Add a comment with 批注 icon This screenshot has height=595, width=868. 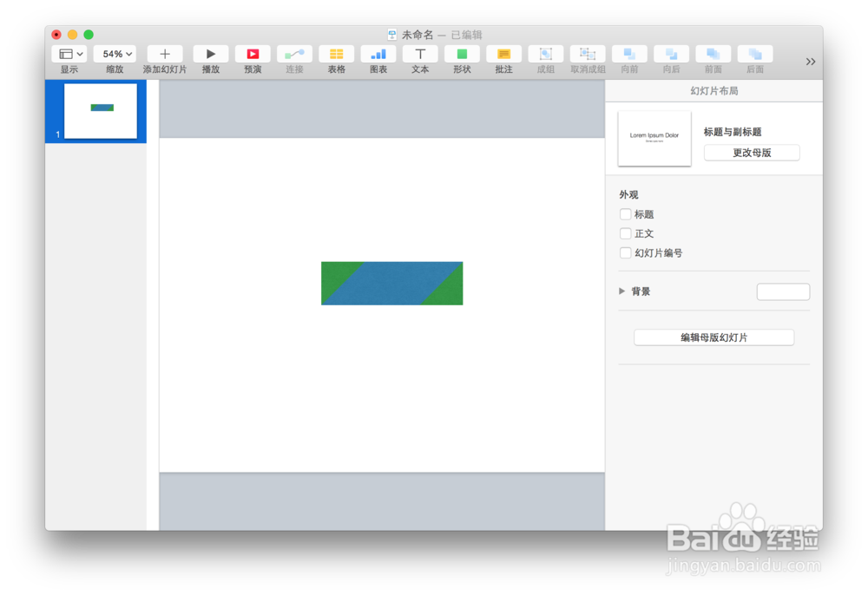pyautogui.click(x=503, y=54)
